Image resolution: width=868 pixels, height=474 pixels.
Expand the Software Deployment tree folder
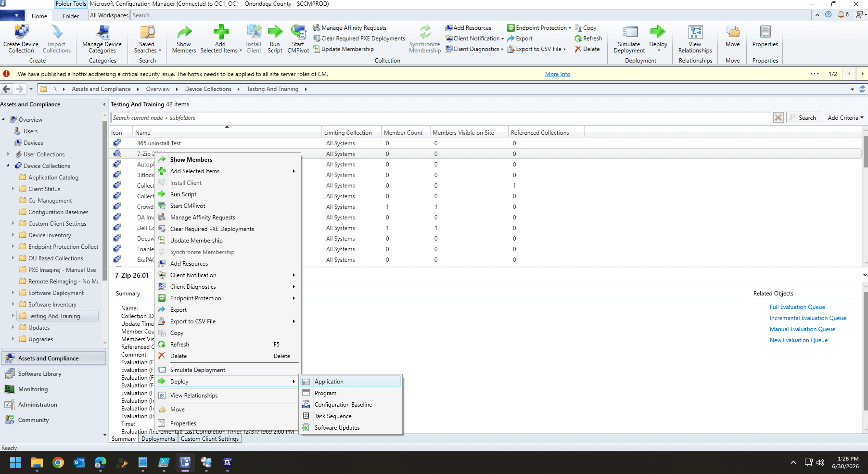coord(13,293)
